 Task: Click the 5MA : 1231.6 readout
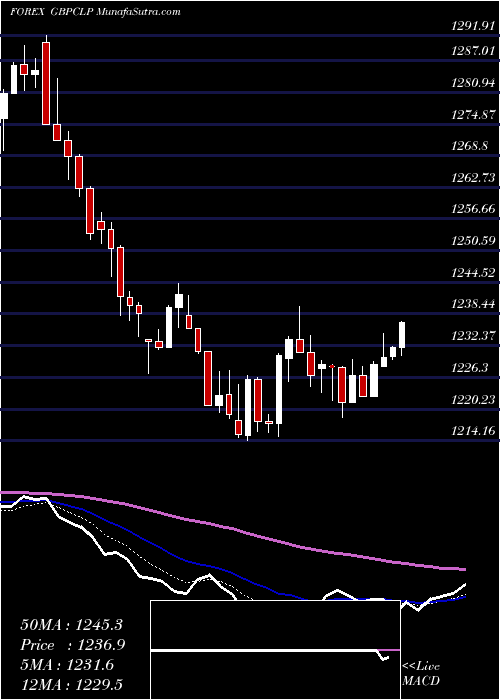click(x=67, y=665)
